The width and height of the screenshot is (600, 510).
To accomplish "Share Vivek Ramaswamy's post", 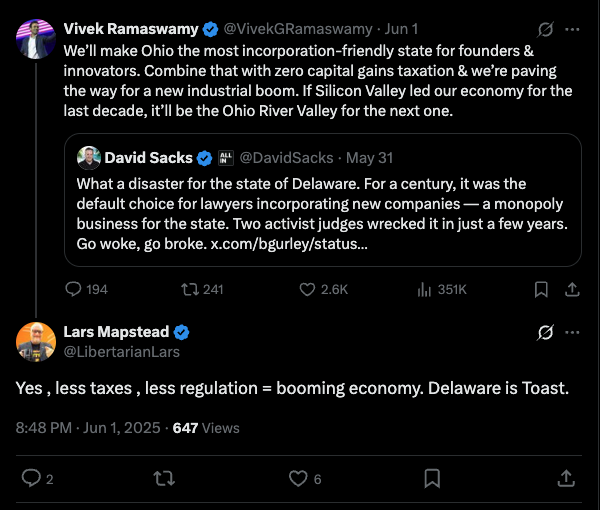I will 572,290.
